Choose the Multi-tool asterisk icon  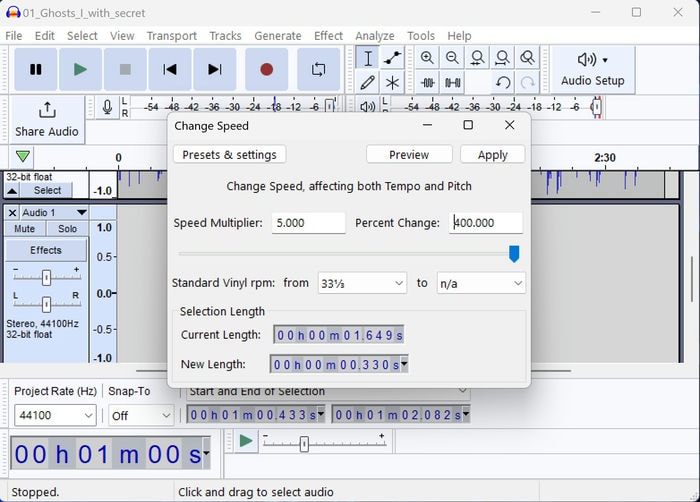pyautogui.click(x=393, y=83)
